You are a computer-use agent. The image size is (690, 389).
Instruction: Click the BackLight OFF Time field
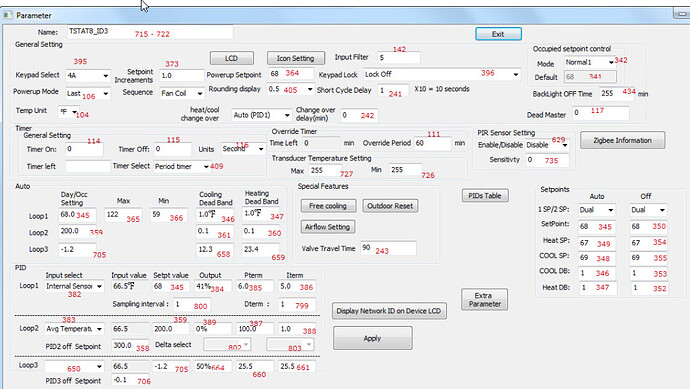pos(617,94)
